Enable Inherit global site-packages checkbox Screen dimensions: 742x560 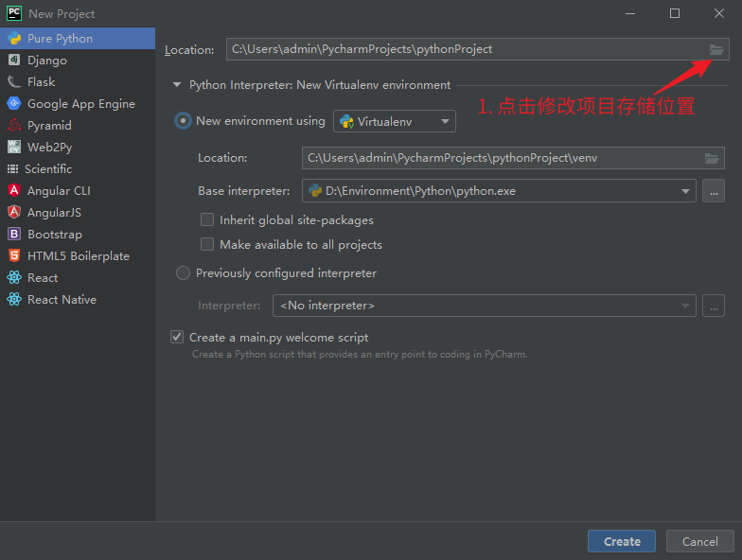coord(207,219)
